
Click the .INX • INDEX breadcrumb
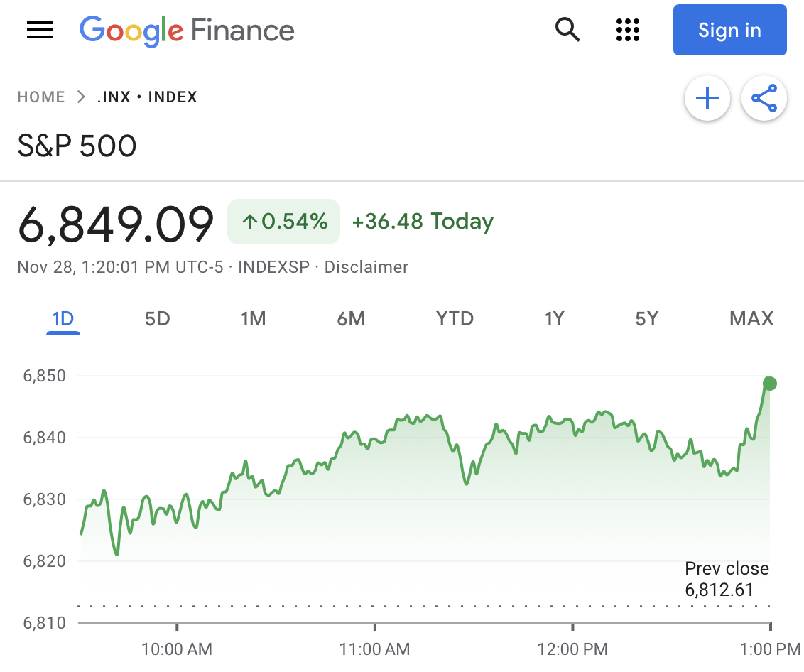[147, 97]
